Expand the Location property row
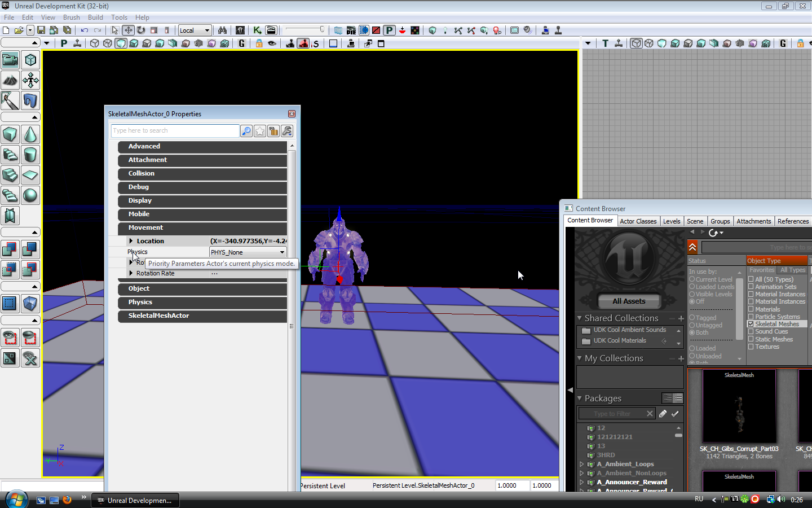Image resolution: width=812 pixels, height=508 pixels. coord(131,241)
